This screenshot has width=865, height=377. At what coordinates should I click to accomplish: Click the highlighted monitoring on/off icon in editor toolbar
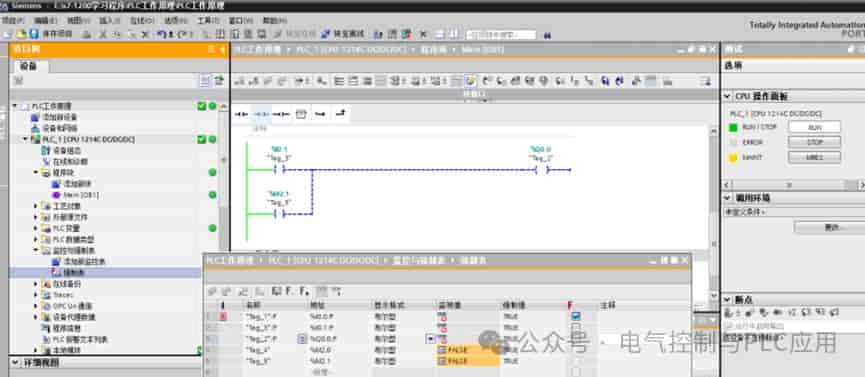click(x=470, y=81)
